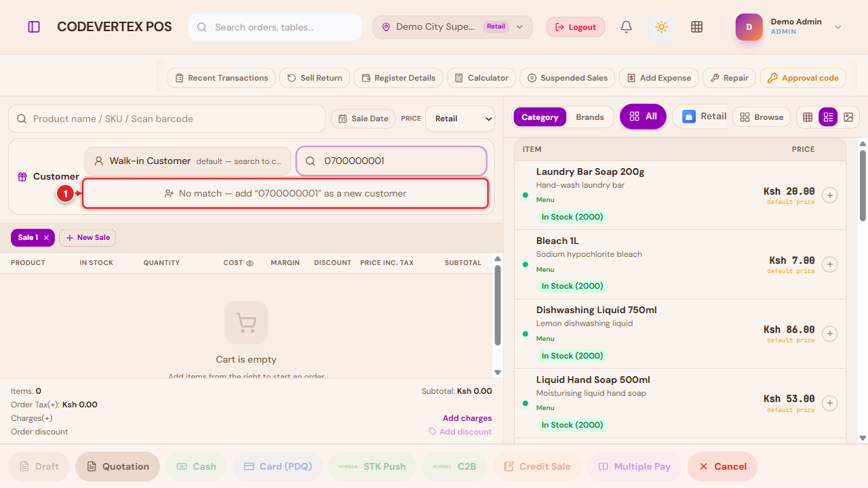Click the In Stock (2000) badge under Bleach 1L
Screen dimensions: 868x488
[572, 286]
